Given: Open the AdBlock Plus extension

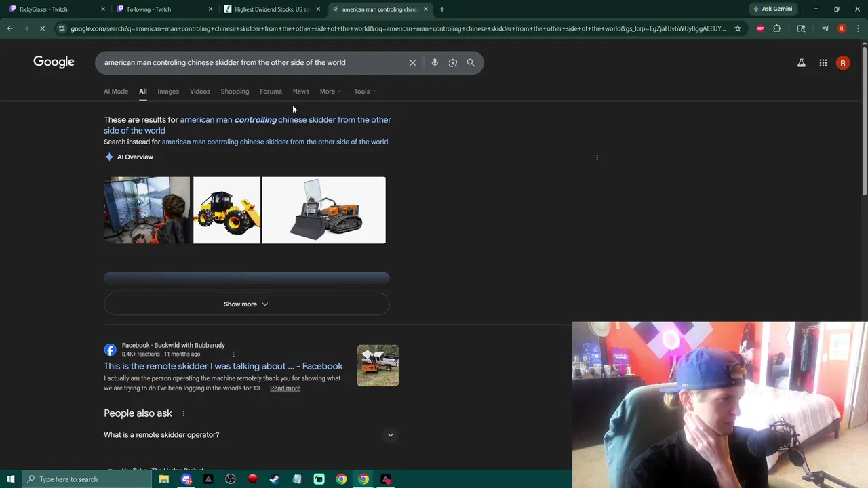Looking at the screenshot, I should 760,28.
